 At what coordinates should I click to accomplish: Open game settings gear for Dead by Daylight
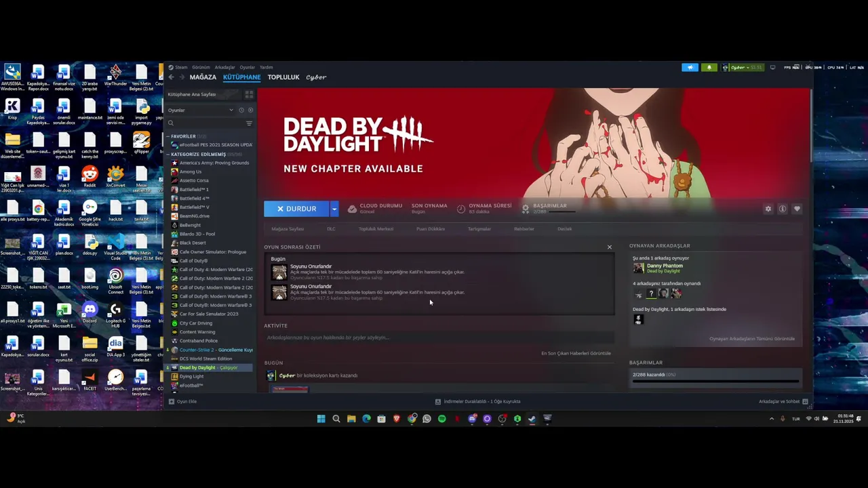(x=768, y=209)
